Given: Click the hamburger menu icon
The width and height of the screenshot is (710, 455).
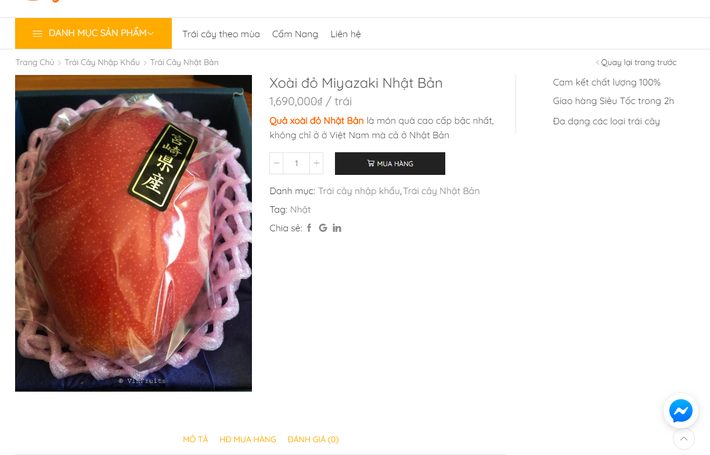Looking at the screenshot, I should coord(37,34).
